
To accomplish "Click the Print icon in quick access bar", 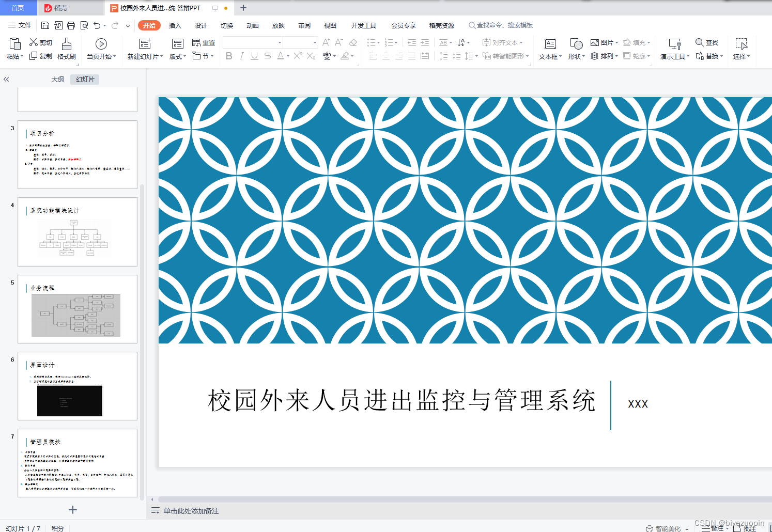I will click(x=71, y=25).
